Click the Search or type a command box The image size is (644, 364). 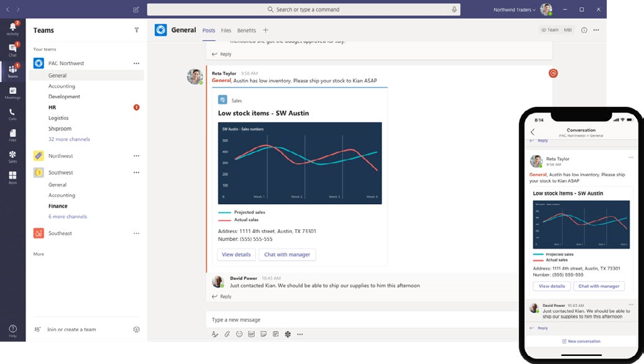point(303,9)
